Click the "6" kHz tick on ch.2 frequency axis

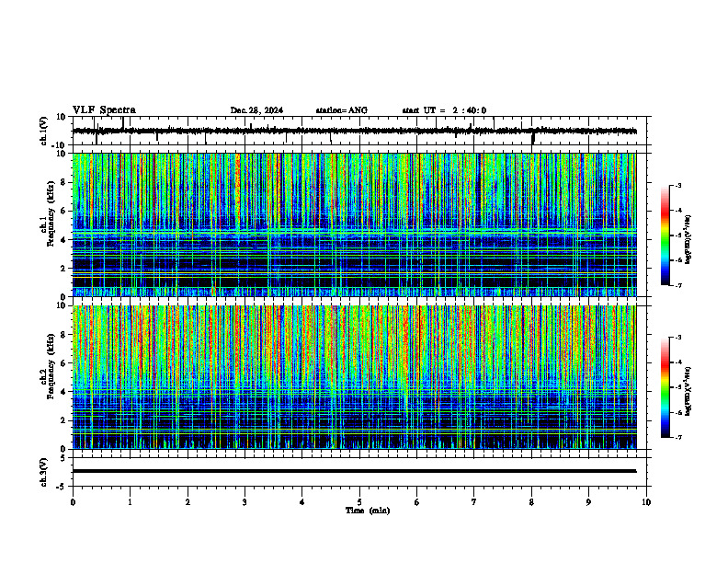click(x=65, y=363)
